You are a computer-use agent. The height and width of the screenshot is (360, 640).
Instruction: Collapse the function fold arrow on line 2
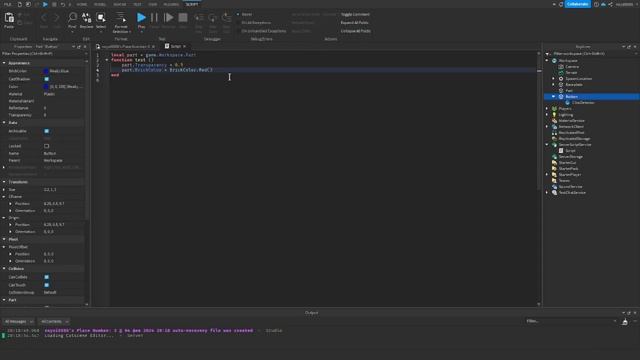(x=107, y=60)
